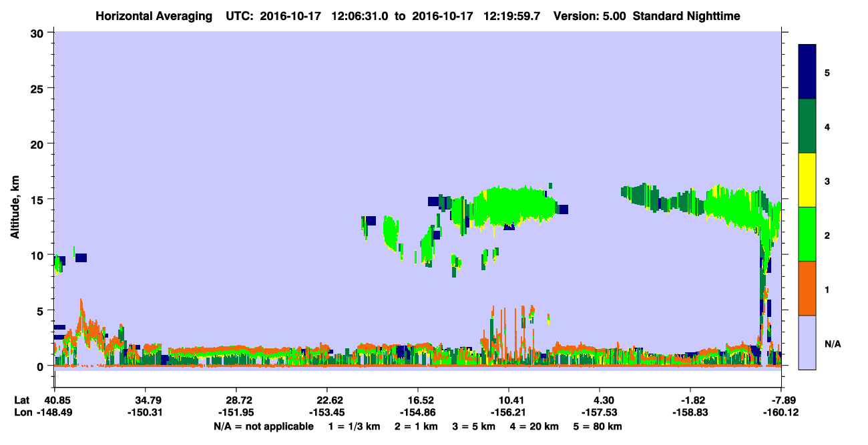Click longitude value -151.95
The height and width of the screenshot is (445, 868).
tap(236, 413)
